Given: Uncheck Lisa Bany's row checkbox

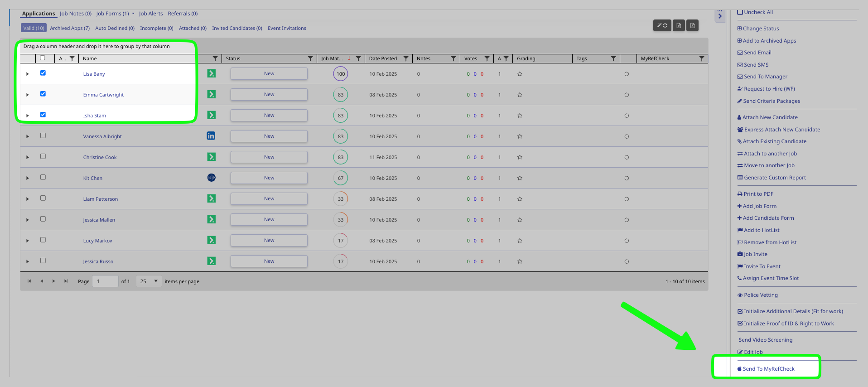Looking at the screenshot, I should tap(43, 73).
